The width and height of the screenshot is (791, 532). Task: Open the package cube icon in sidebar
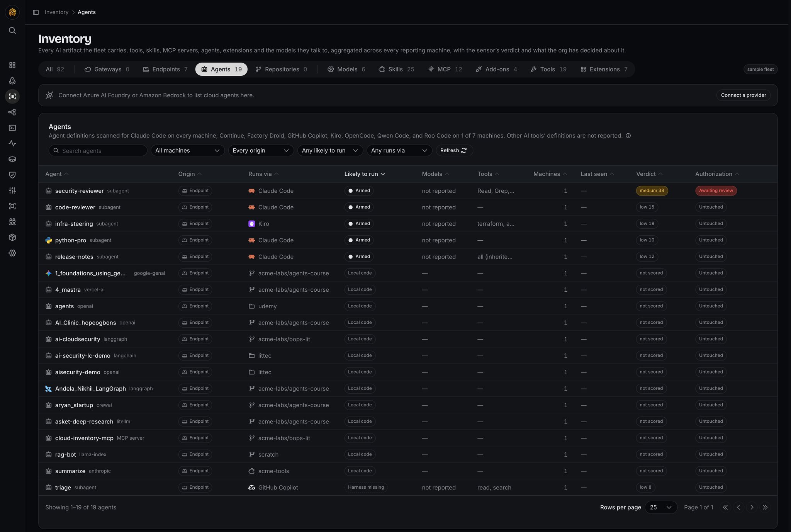tap(12, 237)
